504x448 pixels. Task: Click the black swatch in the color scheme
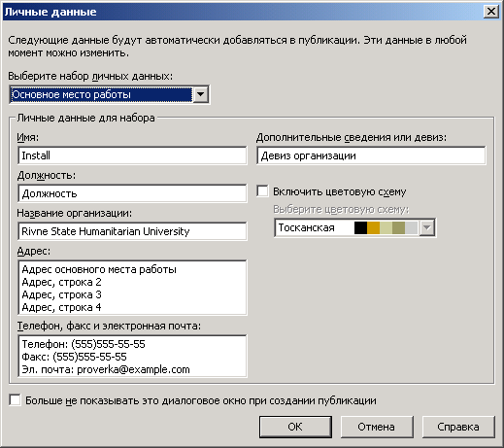coord(360,227)
